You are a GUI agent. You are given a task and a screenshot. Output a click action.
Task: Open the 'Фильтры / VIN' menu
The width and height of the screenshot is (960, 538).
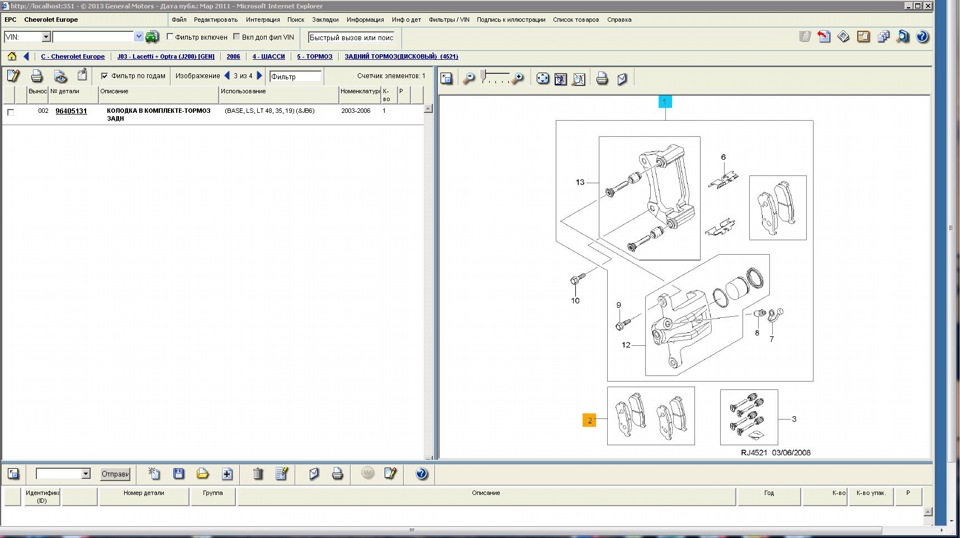pos(449,20)
